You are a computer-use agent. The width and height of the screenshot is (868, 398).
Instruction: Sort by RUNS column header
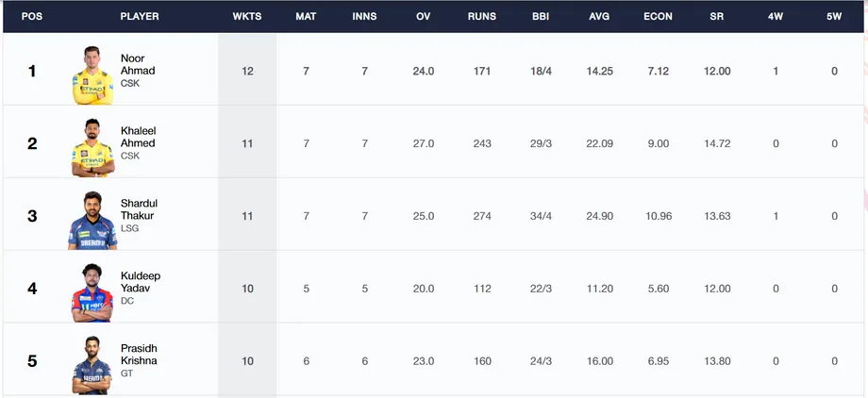(481, 17)
